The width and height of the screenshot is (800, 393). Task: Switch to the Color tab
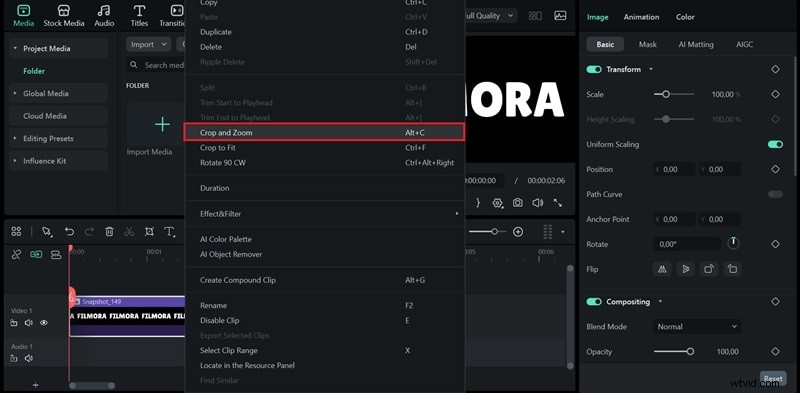[685, 17]
